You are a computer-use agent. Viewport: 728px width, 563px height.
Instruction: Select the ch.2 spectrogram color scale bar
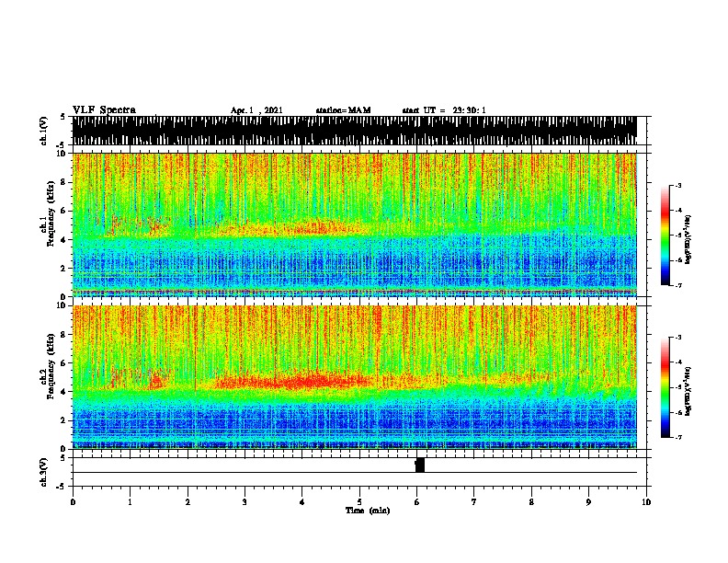665,387
